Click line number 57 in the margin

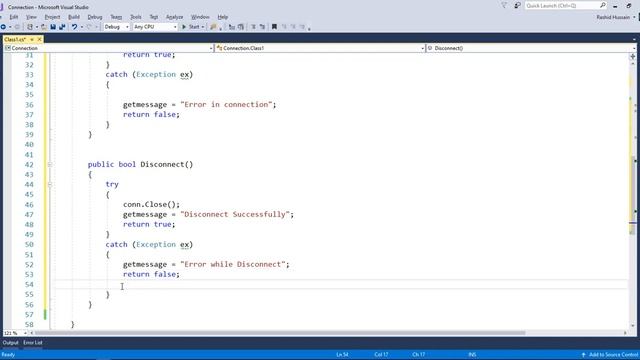coord(29,315)
